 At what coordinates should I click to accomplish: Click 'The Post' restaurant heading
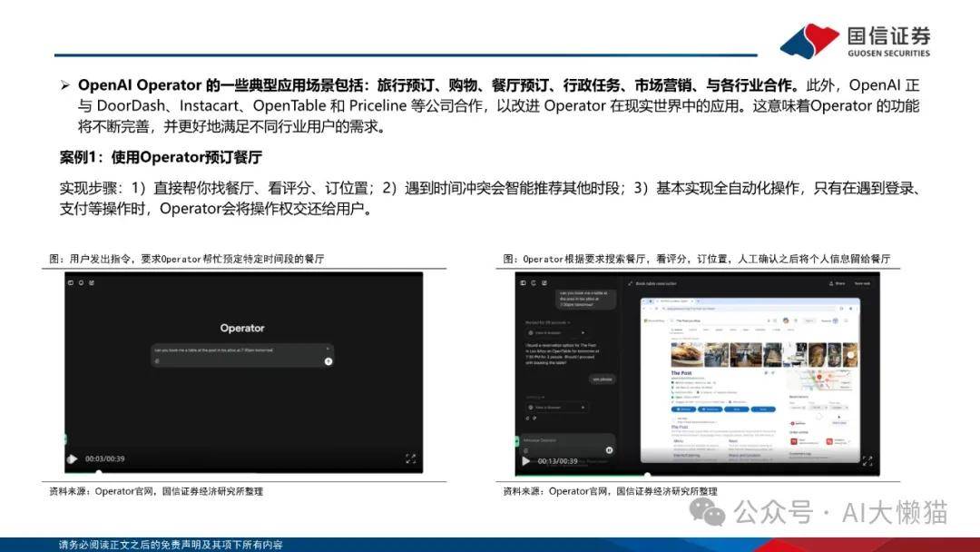pyautogui.click(x=681, y=373)
